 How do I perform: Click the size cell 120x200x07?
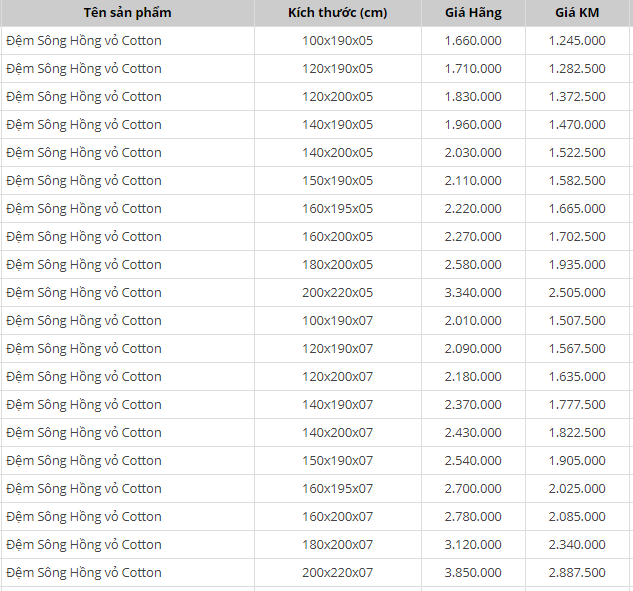point(337,377)
